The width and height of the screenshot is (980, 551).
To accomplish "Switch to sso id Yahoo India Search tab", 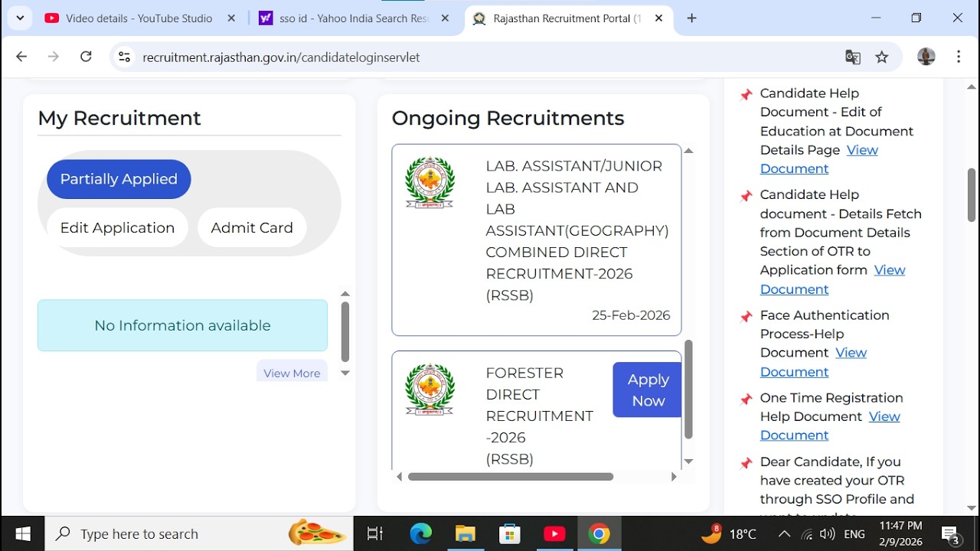I will tap(354, 18).
